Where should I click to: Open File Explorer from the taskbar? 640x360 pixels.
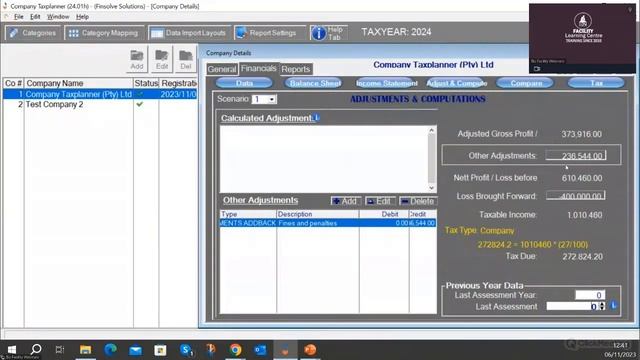click(85, 350)
